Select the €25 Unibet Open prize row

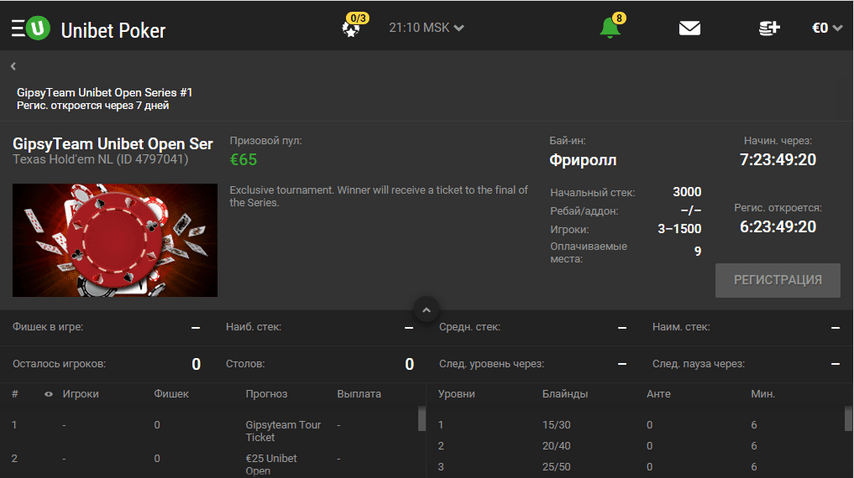coord(212,464)
